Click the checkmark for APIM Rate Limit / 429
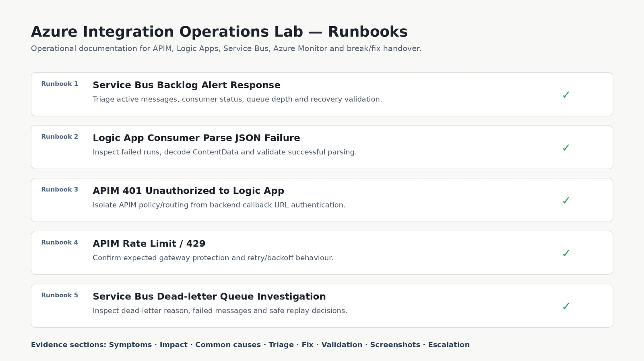This screenshot has height=361, width=644. (566, 253)
